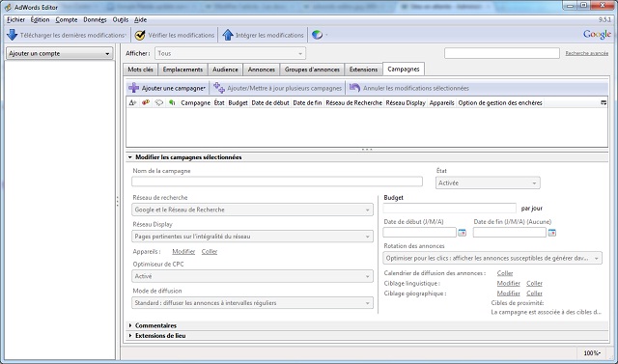Viewport: 618px width, 364px height.
Task: Click the Date de début field
Action: point(419,233)
